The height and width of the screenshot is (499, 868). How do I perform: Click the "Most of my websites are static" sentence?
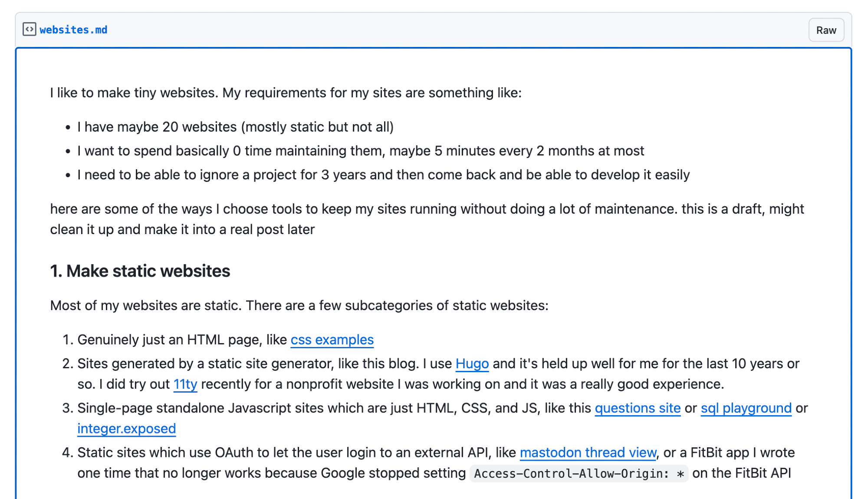pos(299,305)
